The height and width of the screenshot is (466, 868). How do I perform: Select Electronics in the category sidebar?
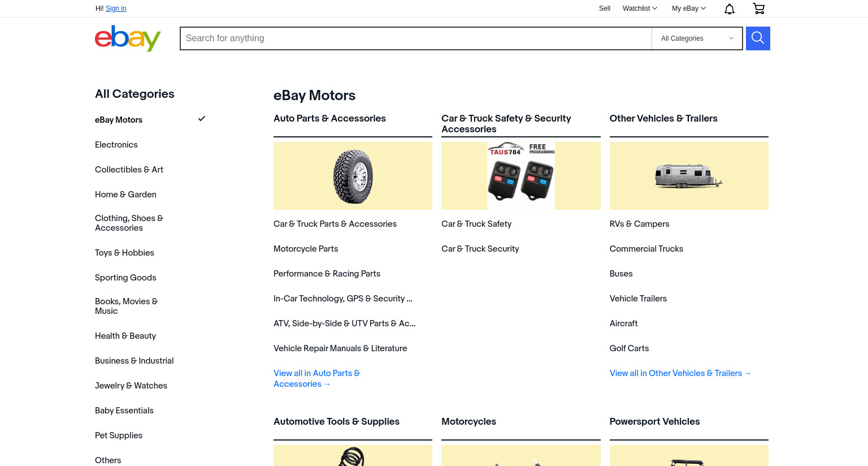click(116, 145)
